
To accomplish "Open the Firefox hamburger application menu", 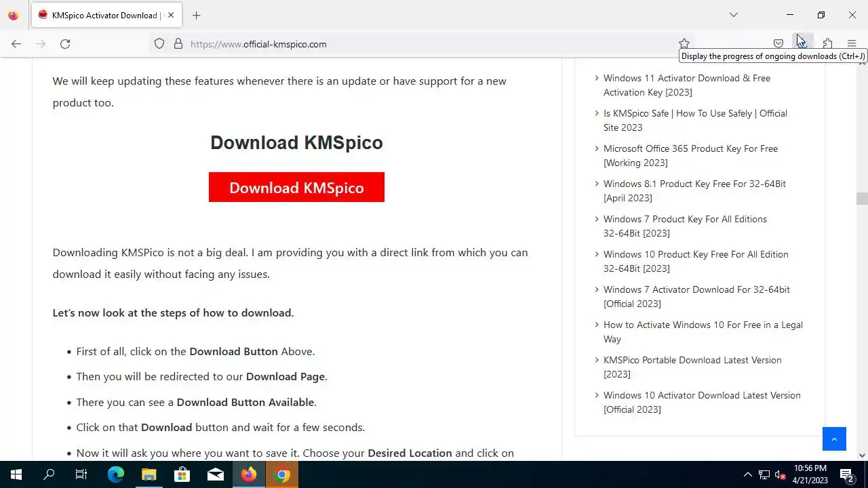I will pyautogui.click(x=852, y=44).
